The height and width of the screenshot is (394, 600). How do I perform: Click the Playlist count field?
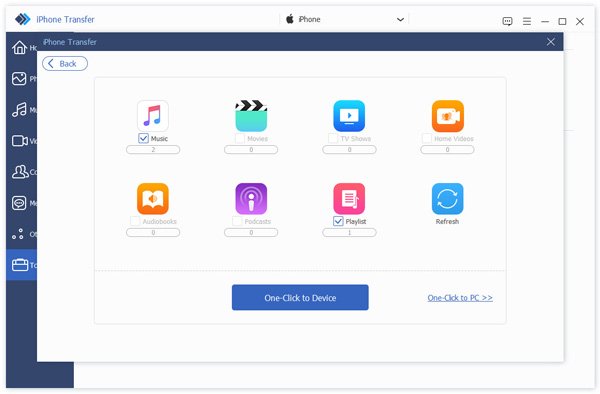[349, 232]
